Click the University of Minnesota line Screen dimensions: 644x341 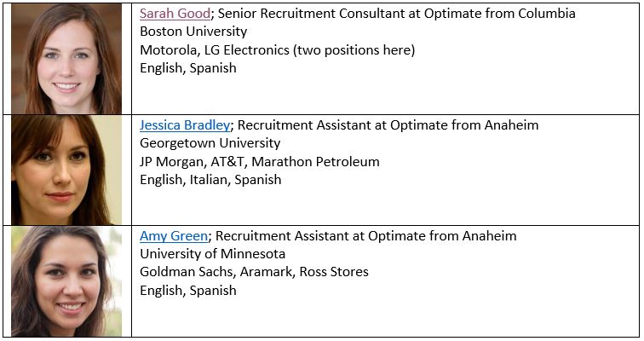click(212, 254)
